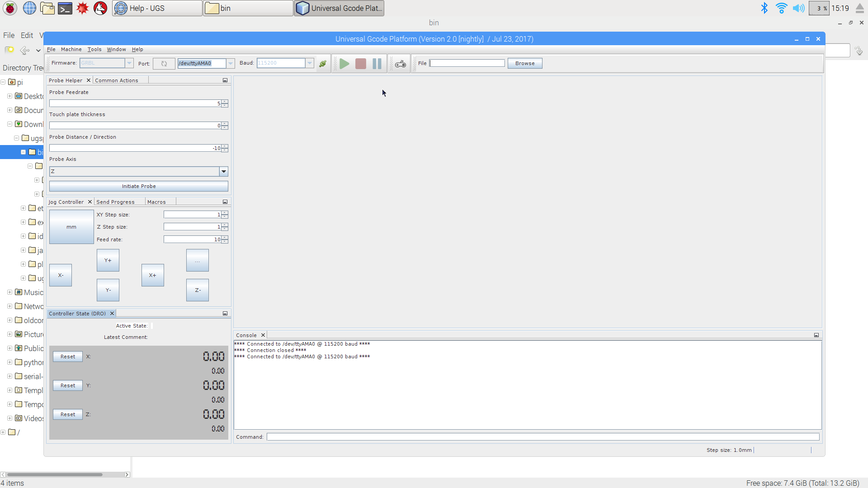Screen dimensions: 868x488
Task: Click the volume speaker icon
Action: click(799, 8)
